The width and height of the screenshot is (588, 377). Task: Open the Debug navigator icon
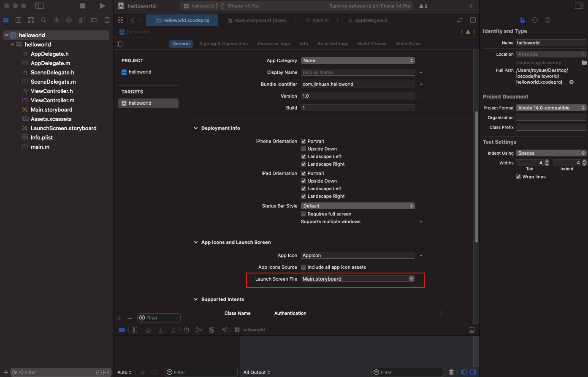point(81,20)
